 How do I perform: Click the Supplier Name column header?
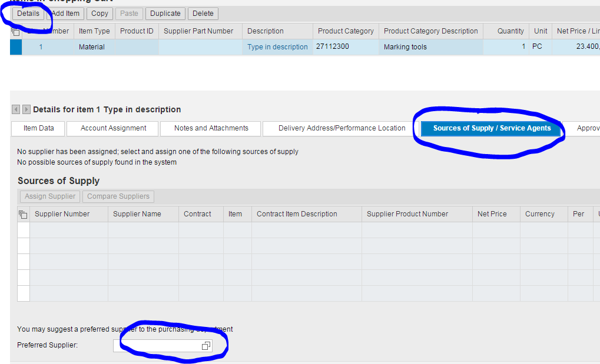137,214
